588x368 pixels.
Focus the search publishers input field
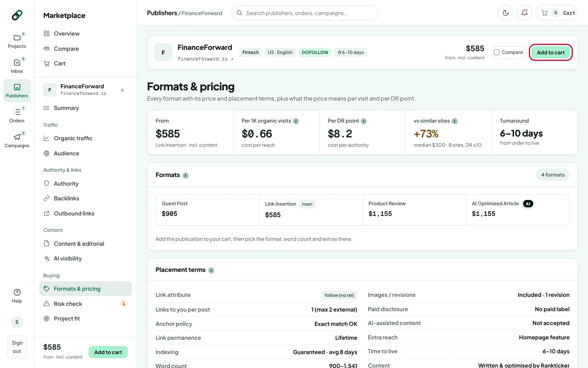tap(305, 13)
